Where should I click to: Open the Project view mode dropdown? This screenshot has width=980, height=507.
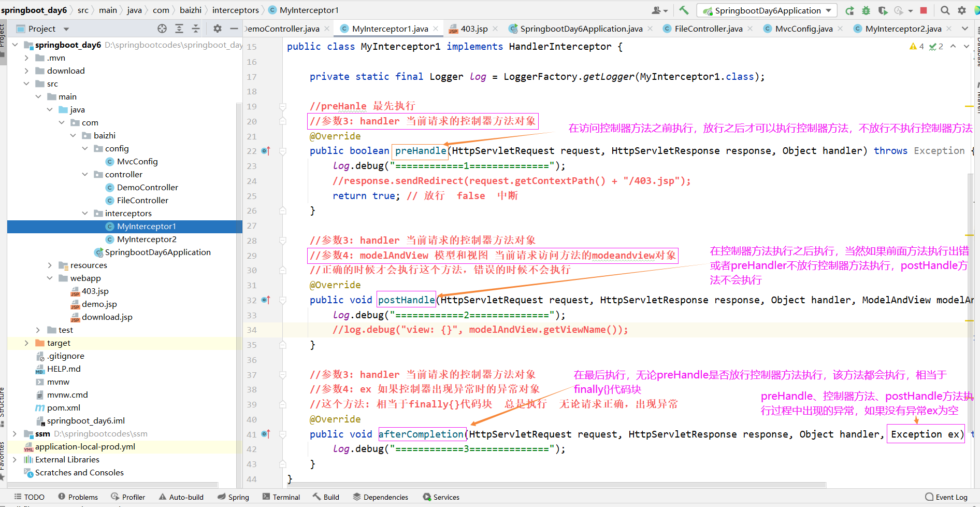[66, 29]
